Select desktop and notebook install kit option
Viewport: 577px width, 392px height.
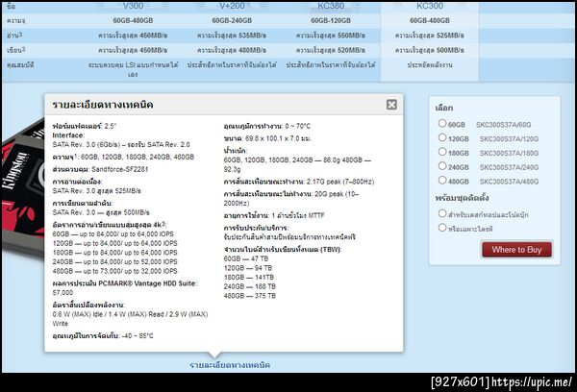pos(442,213)
